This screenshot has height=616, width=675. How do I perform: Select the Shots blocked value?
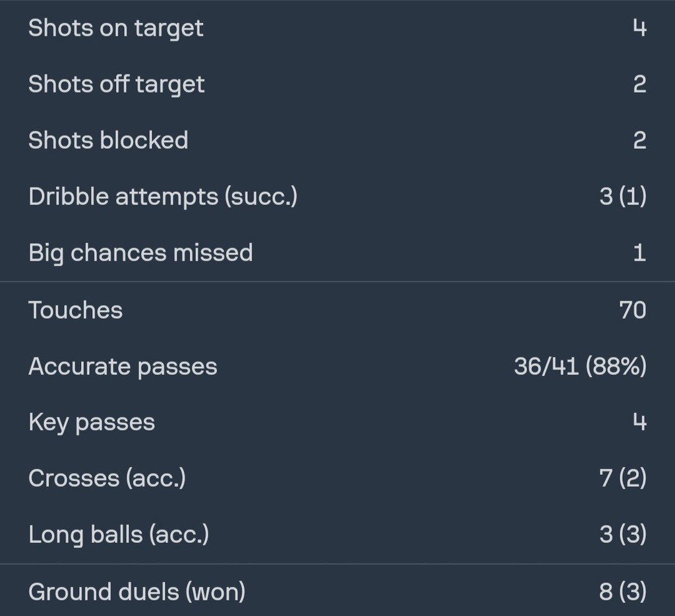coord(639,140)
